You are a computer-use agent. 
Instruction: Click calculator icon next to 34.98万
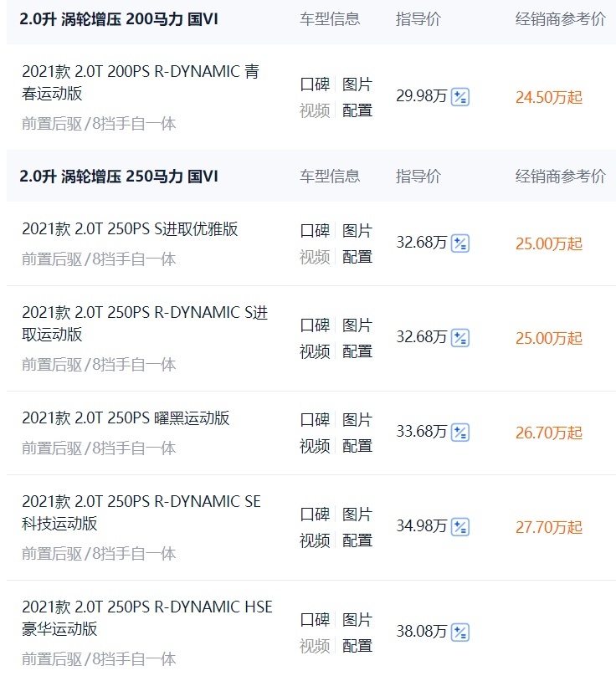pos(459,527)
